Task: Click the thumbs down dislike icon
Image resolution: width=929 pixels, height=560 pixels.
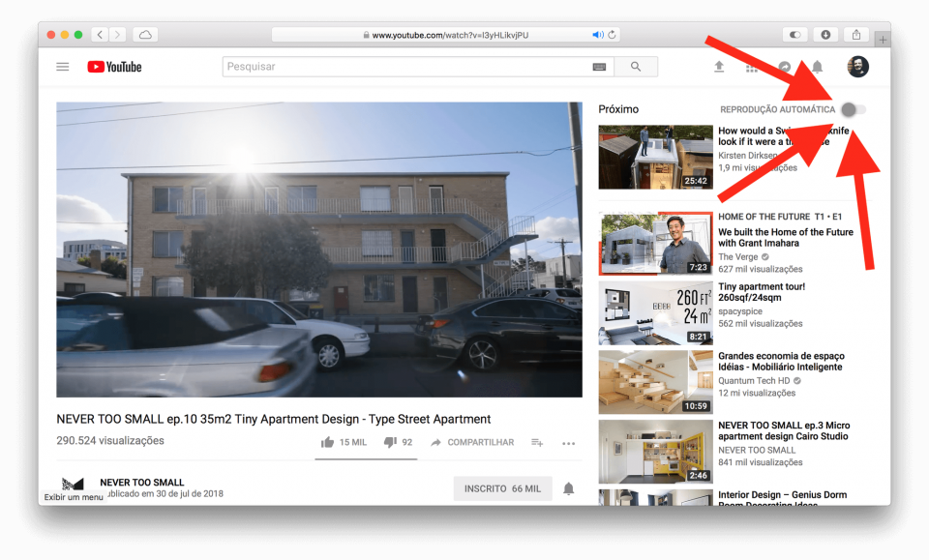Action: (x=390, y=442)
